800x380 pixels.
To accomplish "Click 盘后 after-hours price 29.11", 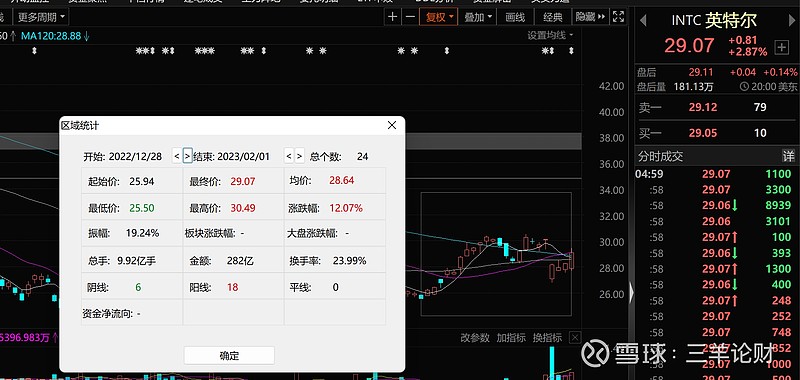I will click(701, 72).
